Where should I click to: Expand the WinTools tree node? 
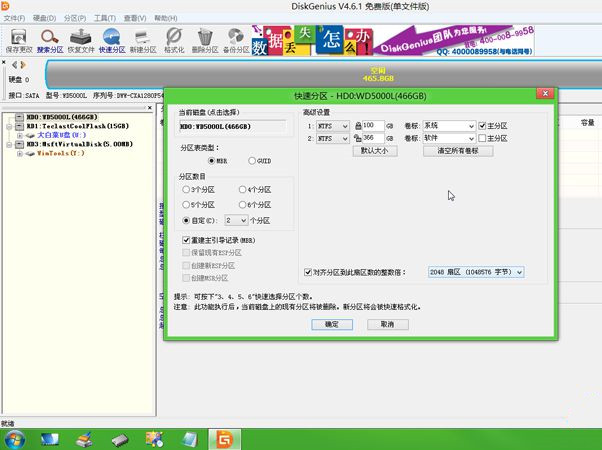[19, 154]
